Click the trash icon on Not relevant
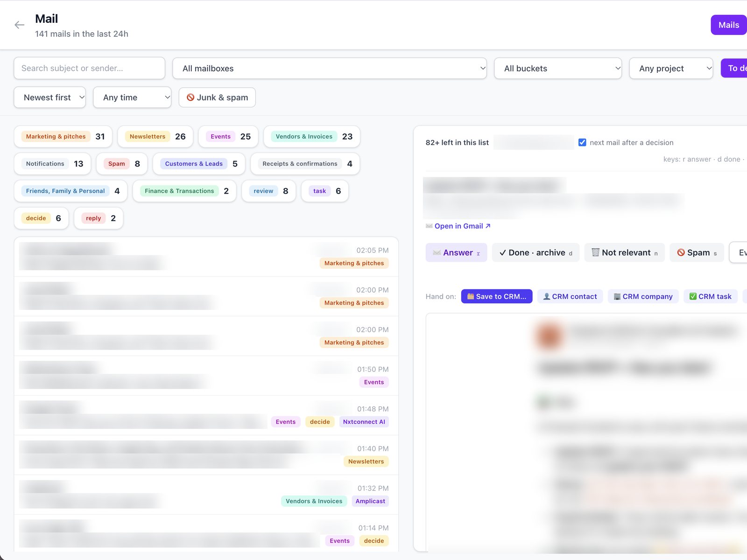Screen dimensions: 747x560 click(595, 252)
